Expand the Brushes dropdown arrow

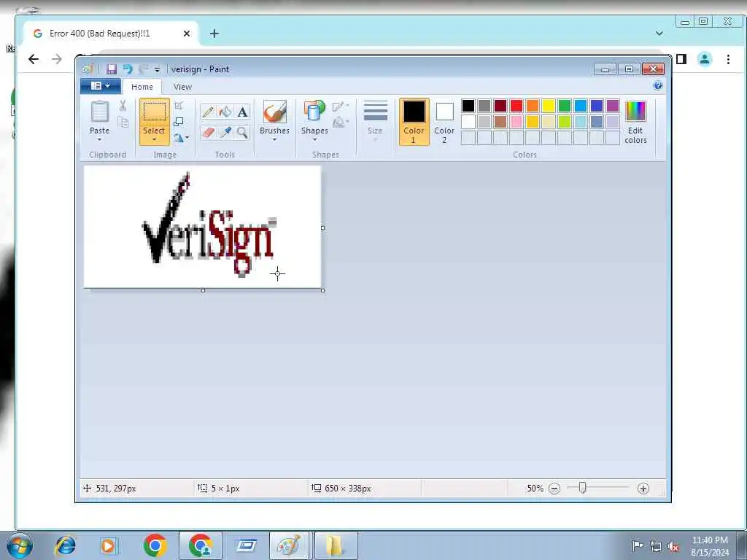[x=275, y=139]
